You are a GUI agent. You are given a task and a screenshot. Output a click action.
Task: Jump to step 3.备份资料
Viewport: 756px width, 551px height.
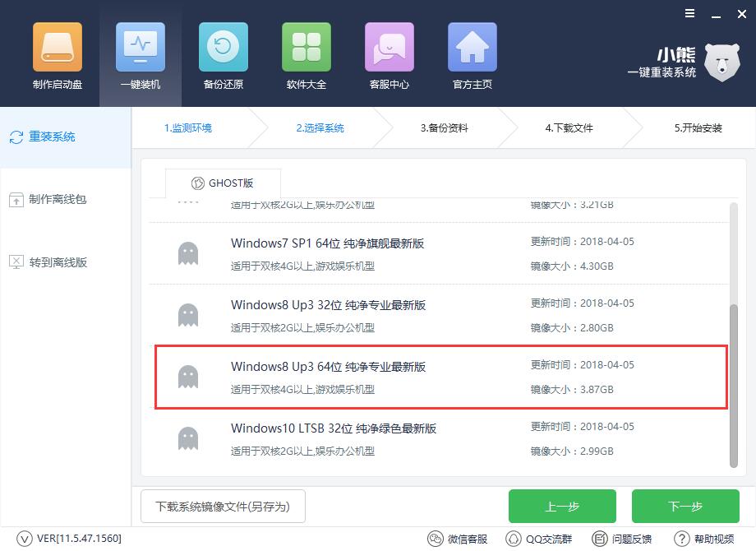pos(444,128)
